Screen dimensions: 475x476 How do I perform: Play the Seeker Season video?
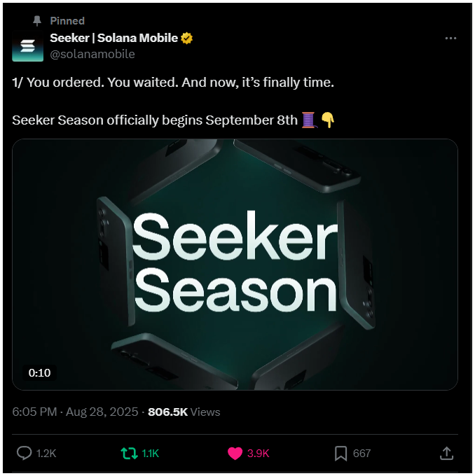tap(235, 265)
